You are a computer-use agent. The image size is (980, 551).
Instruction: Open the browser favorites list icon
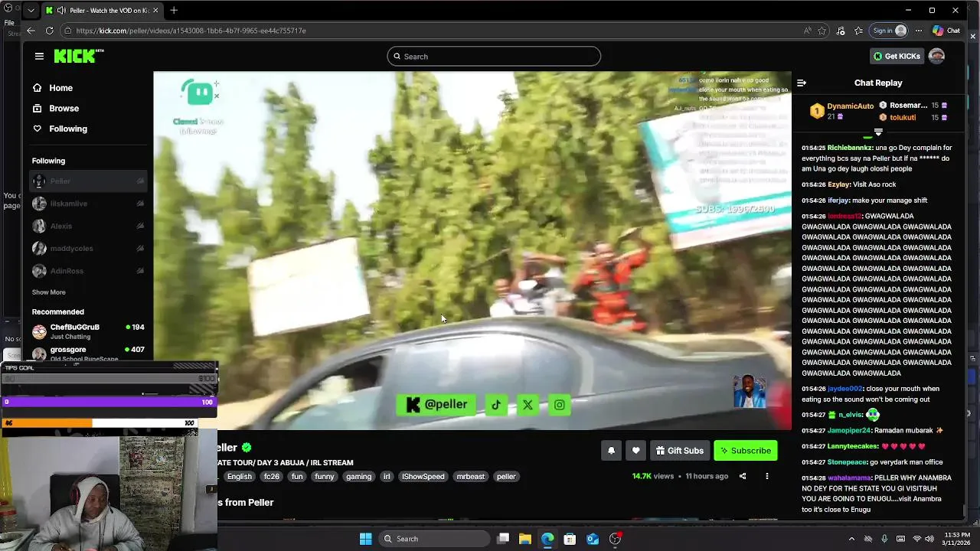pos(858,31)
